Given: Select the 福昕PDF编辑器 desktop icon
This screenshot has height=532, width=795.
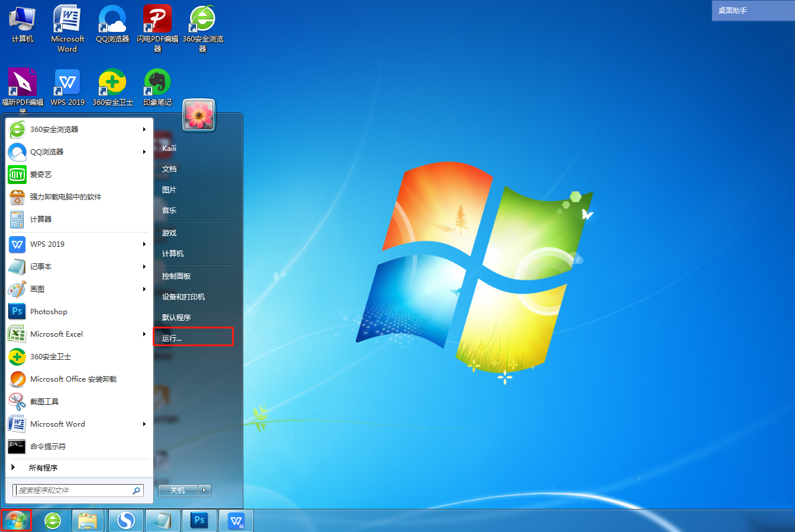Looking at the screenshot, I should pyautogui.click(x=22, y=90).
